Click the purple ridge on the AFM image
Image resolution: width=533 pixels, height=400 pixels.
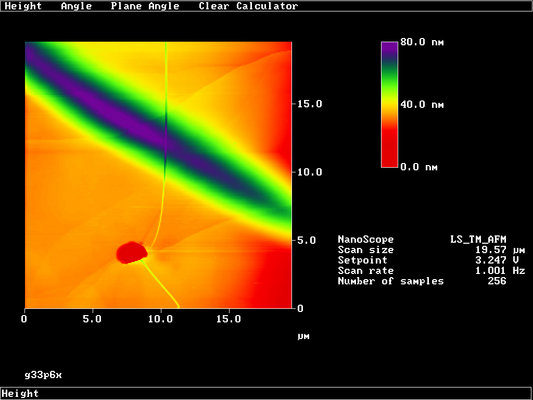136,127
